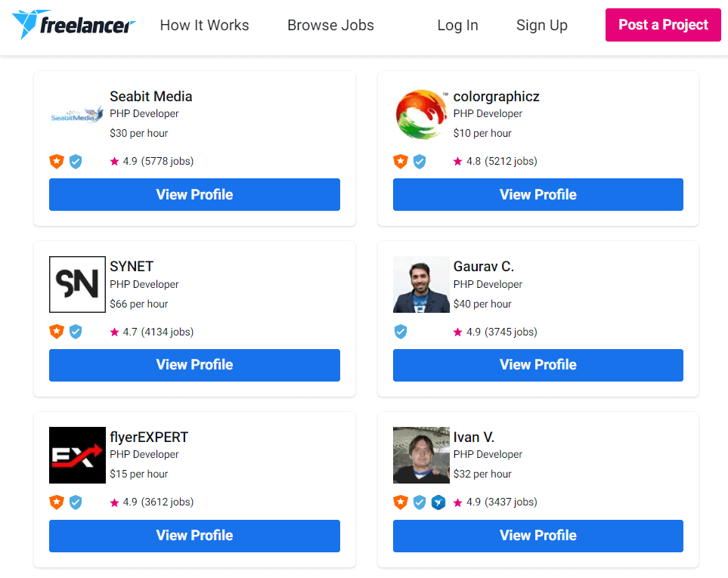Viewport: 728px width, 578px height.
Task: Click SYNET's orange preferred freelancer badge
Action: (57, 332)
